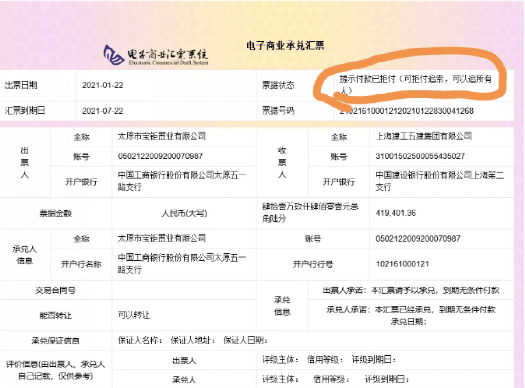Click the drawer name 太原市宝钜置业有限公司

pyautogui.click(x=162, y=136)
